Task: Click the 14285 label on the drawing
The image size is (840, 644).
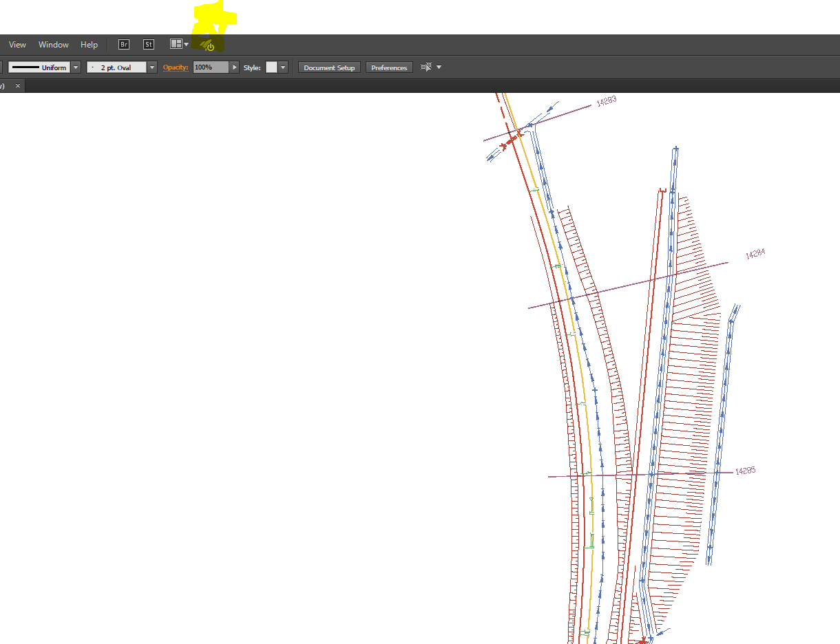Action: pyautogui.click(x=746, y=471)
